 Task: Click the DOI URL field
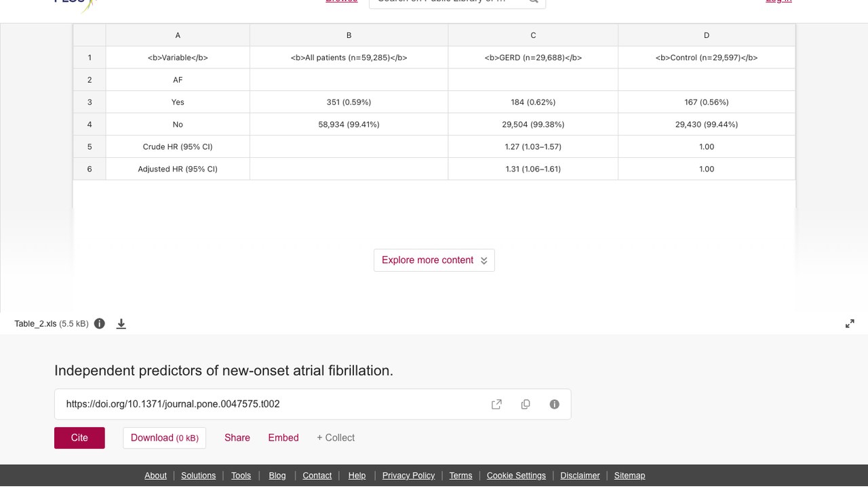(313, 404)
